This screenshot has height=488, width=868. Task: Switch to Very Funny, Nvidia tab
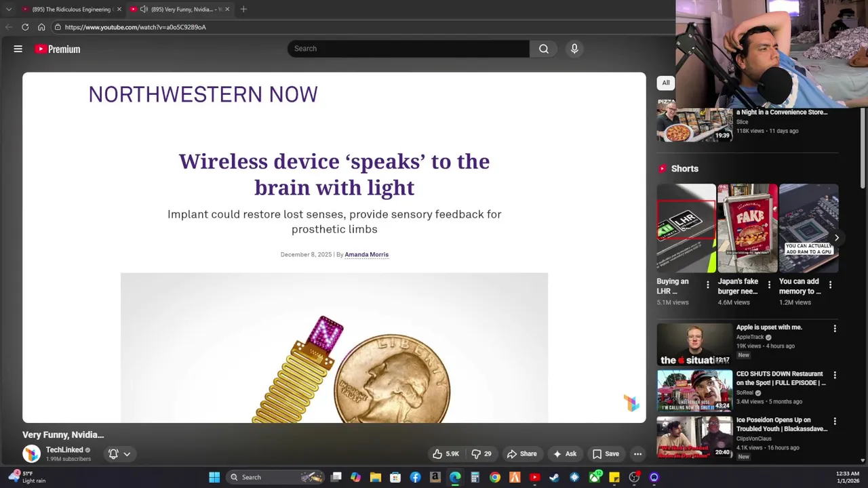[x=181, y=9]
